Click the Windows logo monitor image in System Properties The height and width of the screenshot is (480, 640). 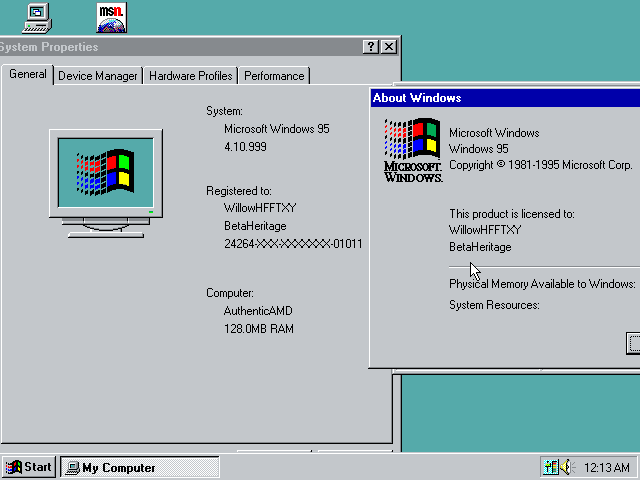pos(106,183)
